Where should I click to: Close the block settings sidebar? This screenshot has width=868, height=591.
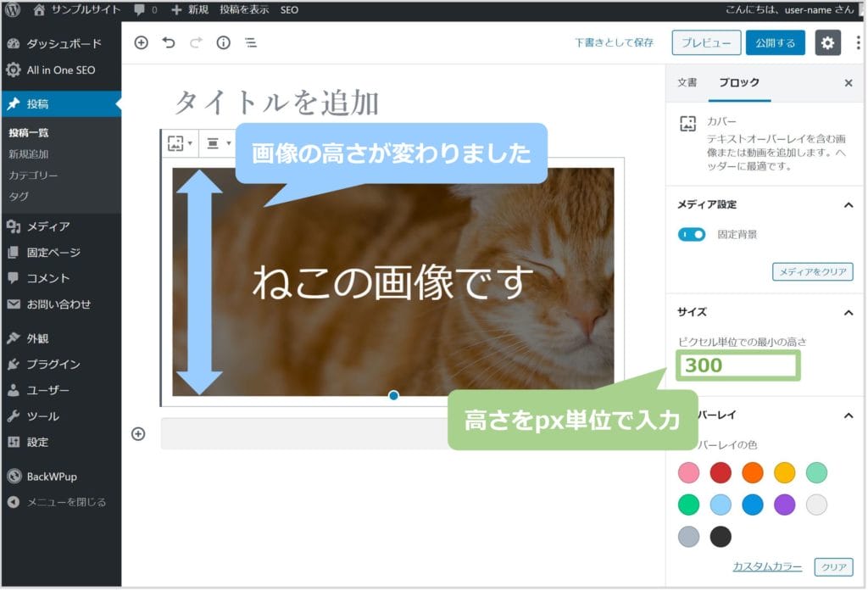point(848,83)
